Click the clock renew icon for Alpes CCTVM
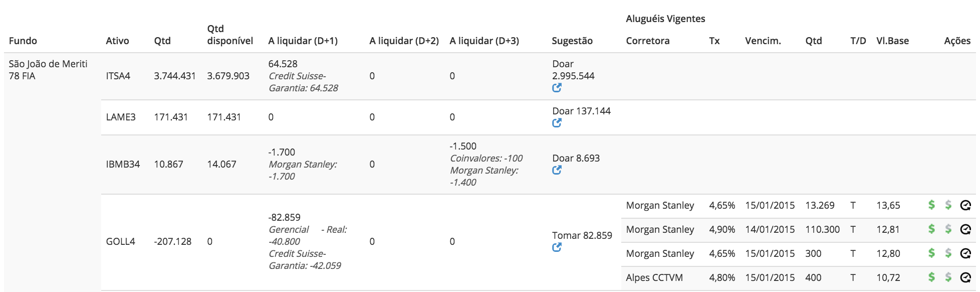This screenshot has height=292, width=980. pyautogui.click(x=965, y=277)
